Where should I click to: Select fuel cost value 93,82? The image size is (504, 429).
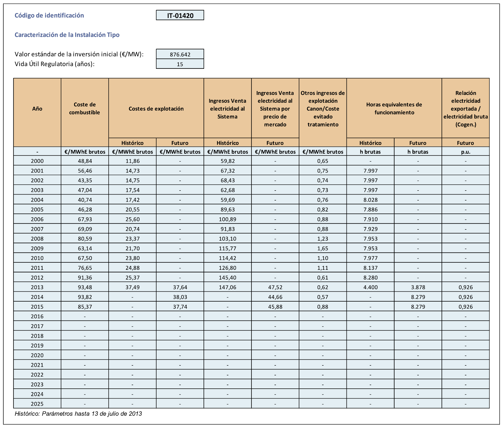click(85, 297)
